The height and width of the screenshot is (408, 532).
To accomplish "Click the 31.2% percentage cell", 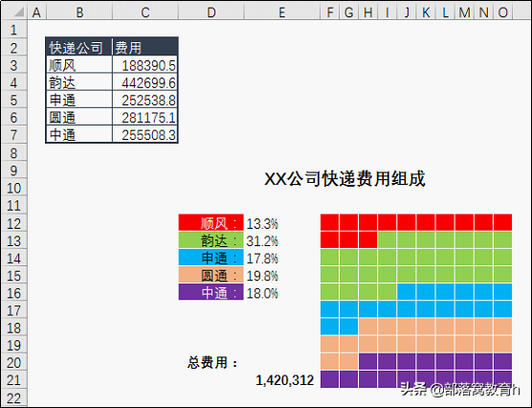I will (x=262, y=240).
